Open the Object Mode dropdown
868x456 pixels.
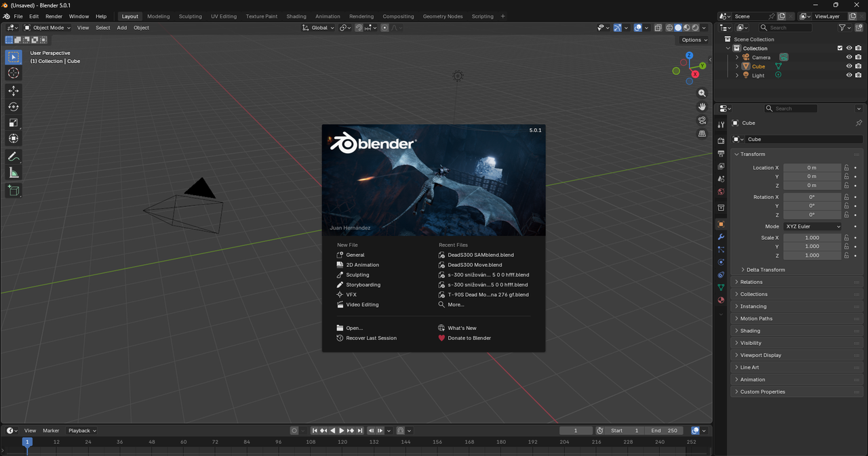pyautogui.click(x=47, y=28)
